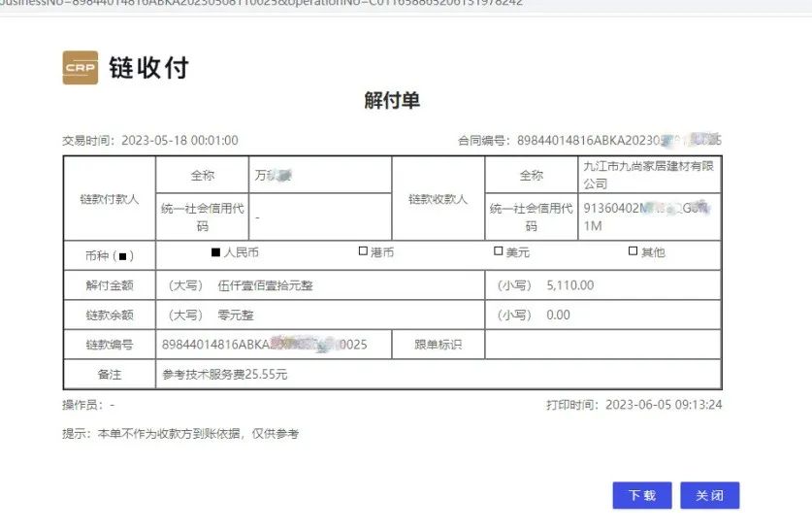812x531 pixels.
Task: Click the 下载 download button
Action: click(642, 495)
